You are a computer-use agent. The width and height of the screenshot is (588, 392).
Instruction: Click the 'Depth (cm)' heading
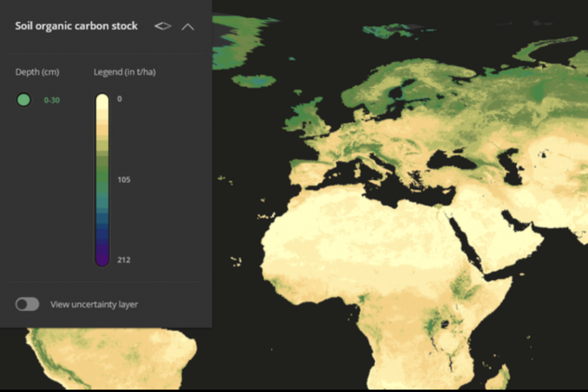point(38,72)
